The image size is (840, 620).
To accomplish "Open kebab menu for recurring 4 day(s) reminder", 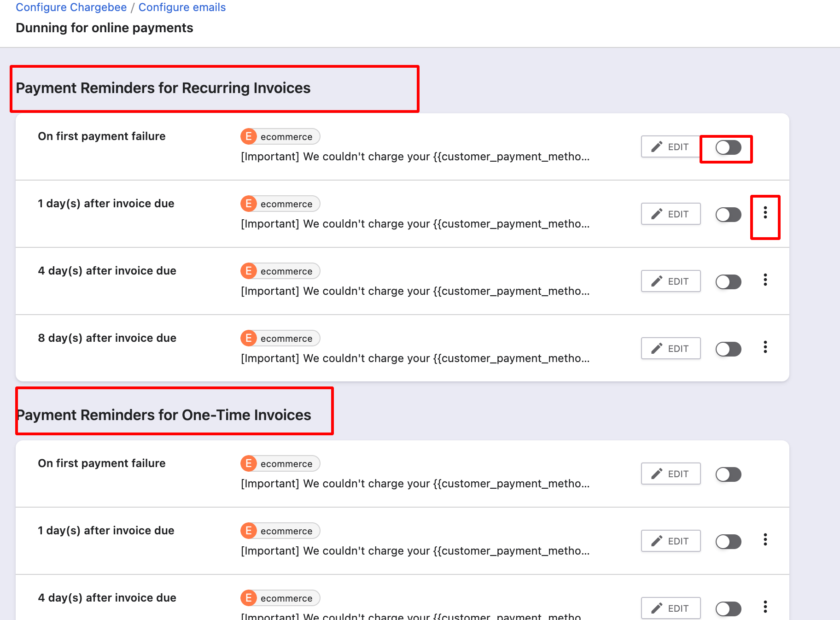I will click(765, 280).
